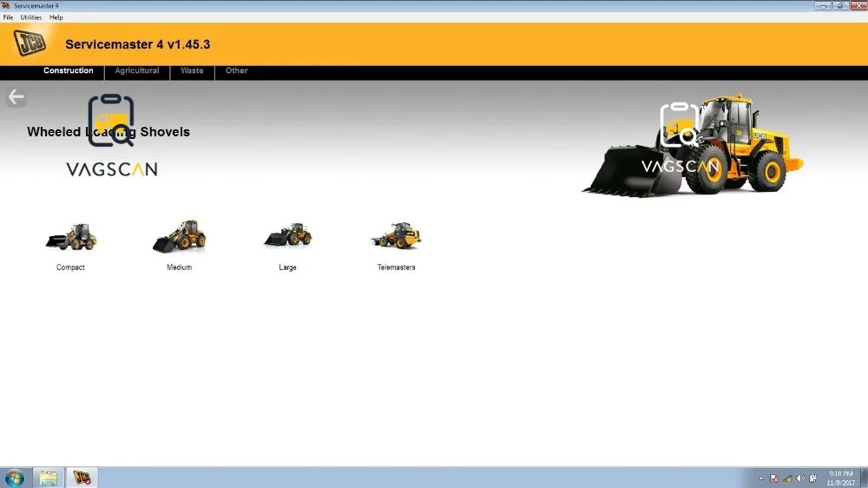Viewport: 868px width, 488px height.
Task: Switch to the Other tab
Action: [x=236, y=71]
